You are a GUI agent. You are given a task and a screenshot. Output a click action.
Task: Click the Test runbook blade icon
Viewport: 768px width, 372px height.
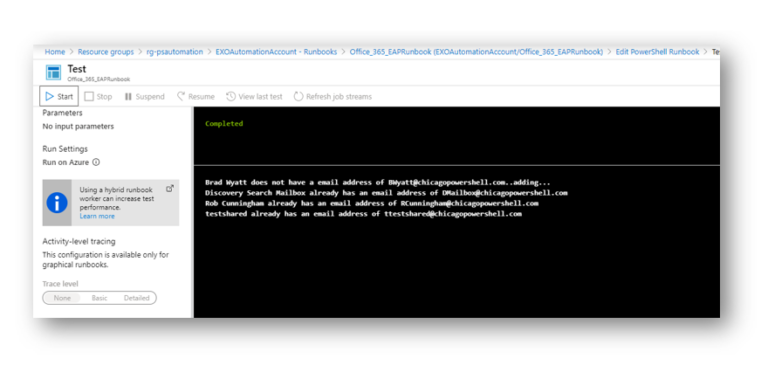(53, 72)
